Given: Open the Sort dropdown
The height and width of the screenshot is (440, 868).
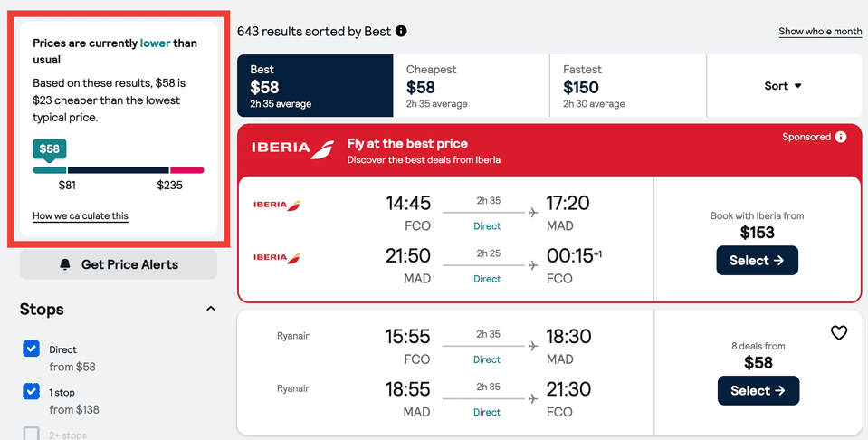Looking at the screenshot, I should click(784, 86).
